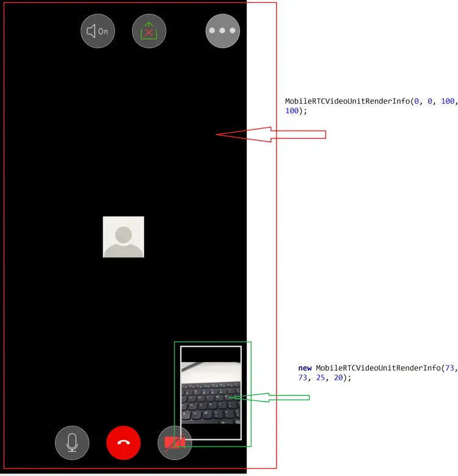Click the new MobileRTCVideoUnitRenderInfo(73, 73, 25, 20) text

coord(377,373)
